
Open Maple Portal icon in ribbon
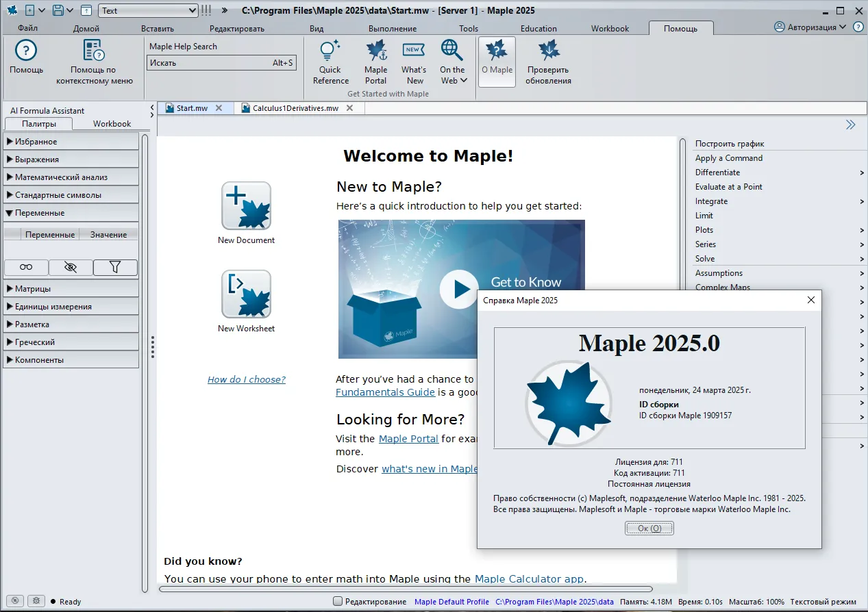pyautogui.click(x=376, y=50)
